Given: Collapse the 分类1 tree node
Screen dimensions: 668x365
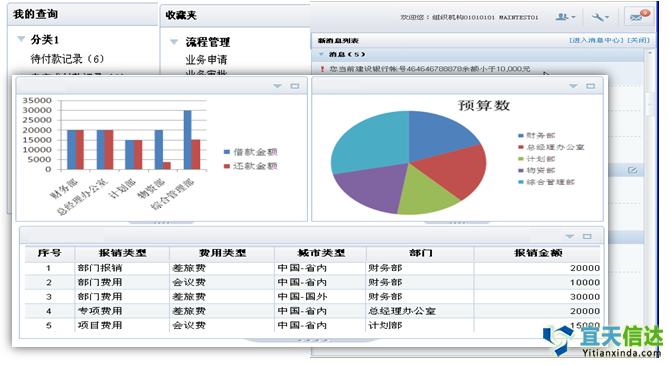Looking at the screenshot, I should pos(21,39).
